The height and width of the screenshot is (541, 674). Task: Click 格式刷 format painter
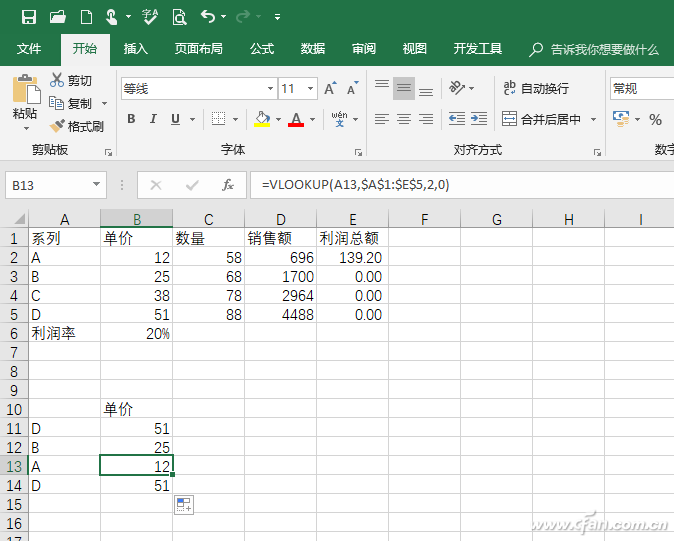coord(76,126)
